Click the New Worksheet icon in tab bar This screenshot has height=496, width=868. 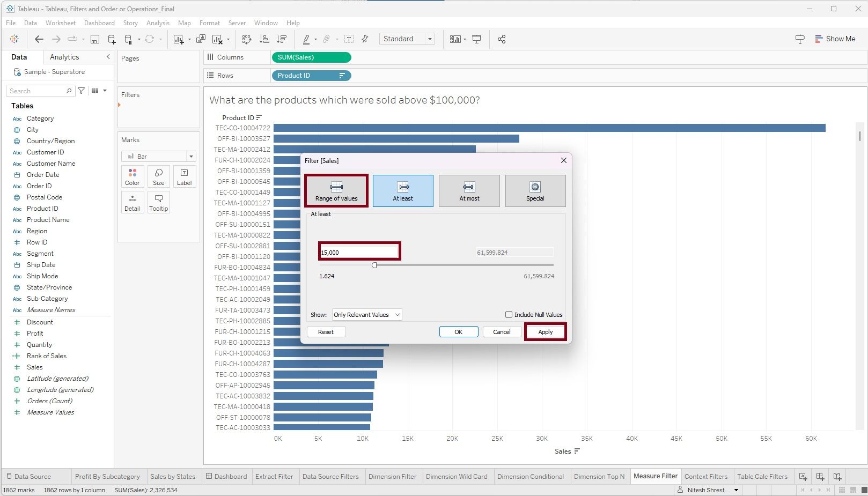tap(803, 477)
